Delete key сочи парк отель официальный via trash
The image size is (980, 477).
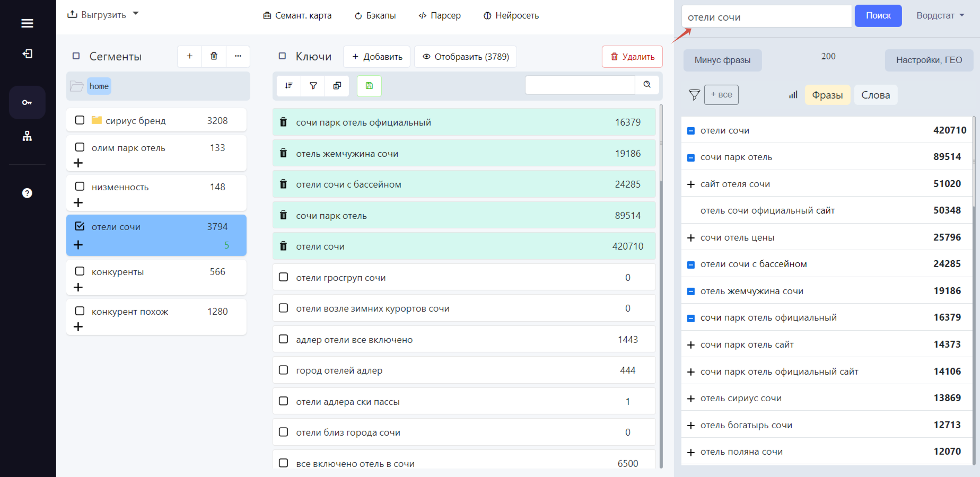tap(284, 122)
